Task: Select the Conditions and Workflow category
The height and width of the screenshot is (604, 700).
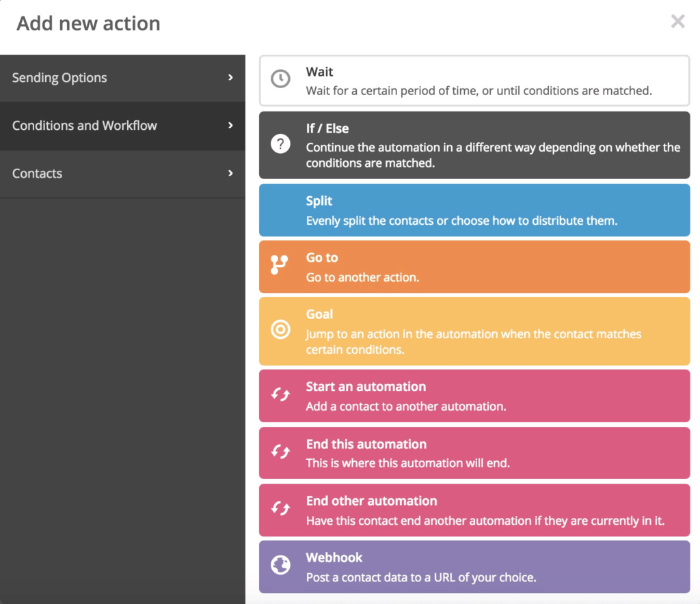Action: [85, 126]
